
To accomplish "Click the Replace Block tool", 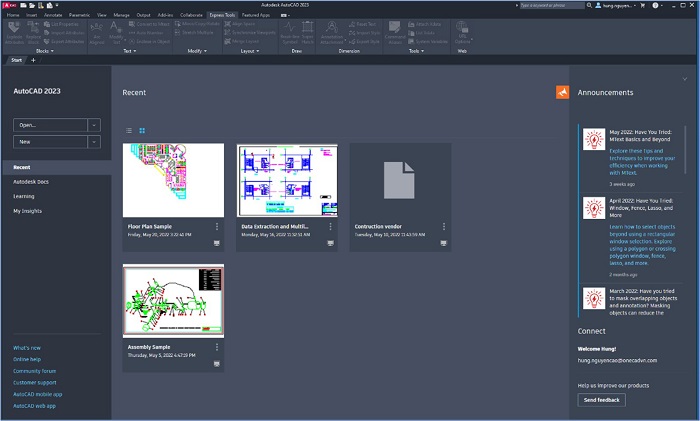I will click(33, 33).
